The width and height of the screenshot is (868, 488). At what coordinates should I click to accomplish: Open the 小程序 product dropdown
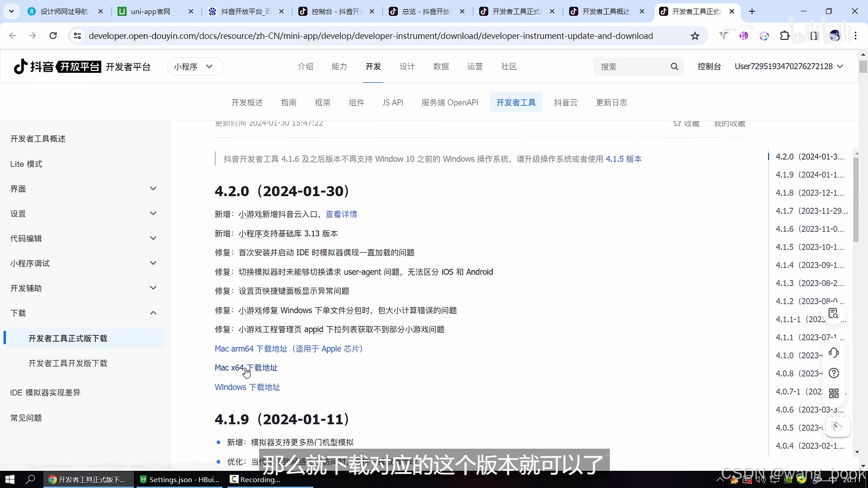pyautogui.click(x=194, y=66)
